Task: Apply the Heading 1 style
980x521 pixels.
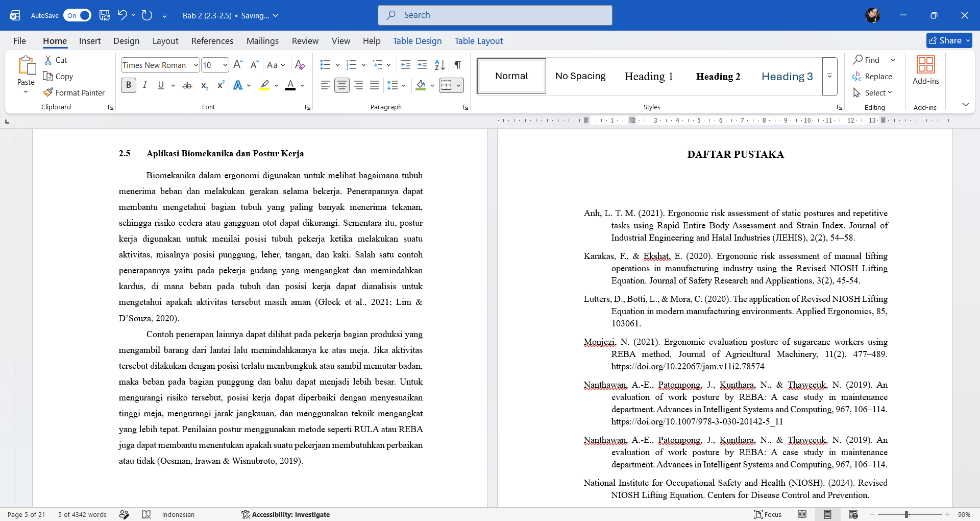Action: (649, 76)
